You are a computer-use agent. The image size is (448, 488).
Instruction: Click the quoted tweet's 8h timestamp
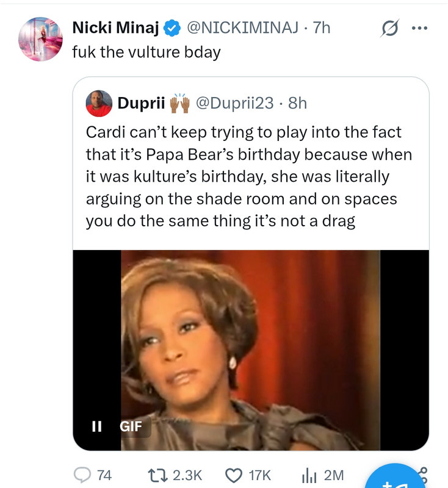(x=297, y=103)
